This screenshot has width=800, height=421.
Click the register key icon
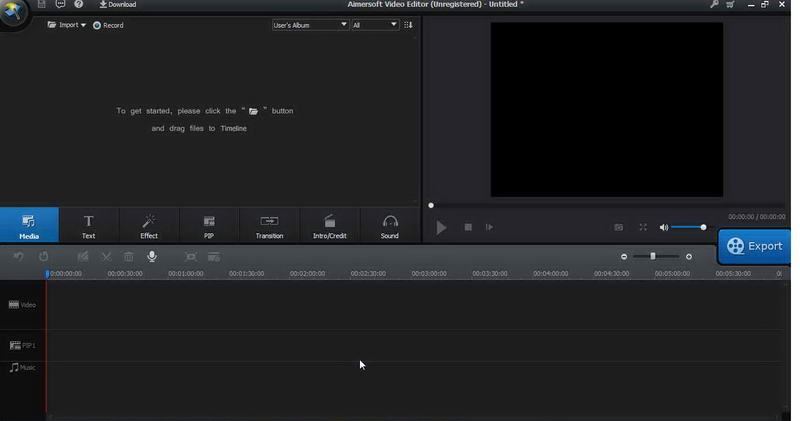(714, 4)
